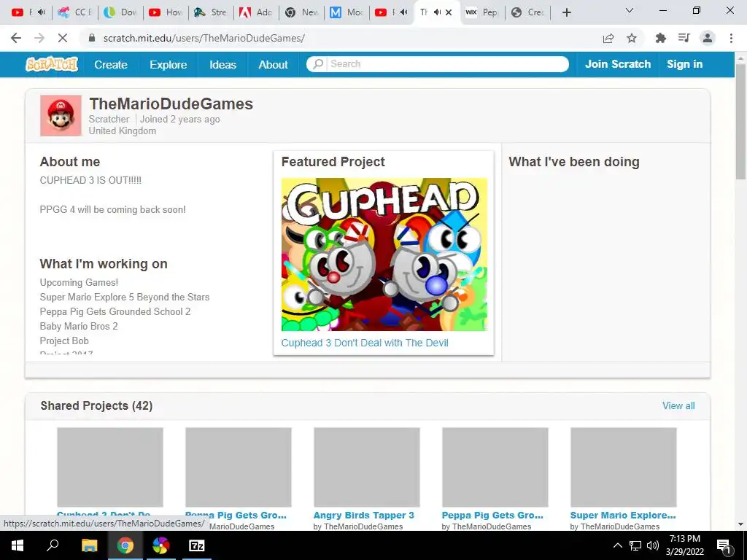The width and height of the screenshot is (747, 560).
Task: Click View all shared projects
Action: [x=678, y=405]
